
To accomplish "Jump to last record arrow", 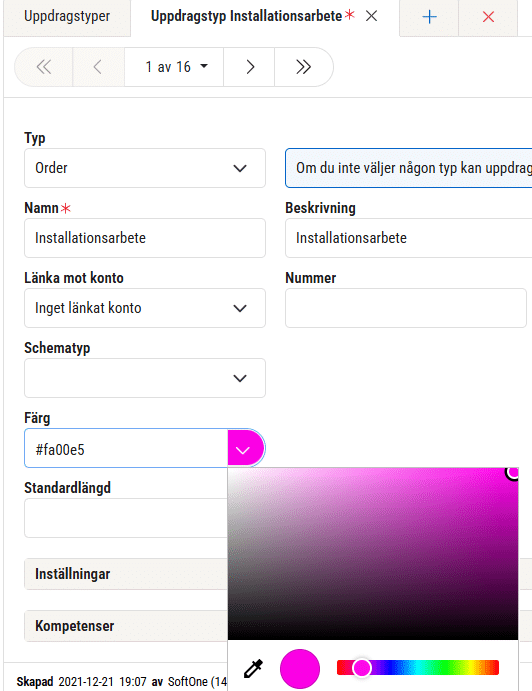I will (x=303, y=67).
